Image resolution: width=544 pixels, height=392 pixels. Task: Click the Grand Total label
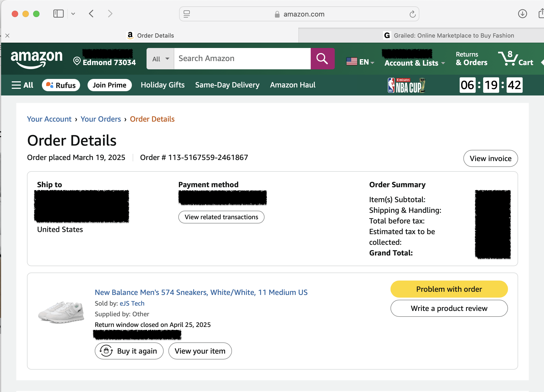(391, 253)
